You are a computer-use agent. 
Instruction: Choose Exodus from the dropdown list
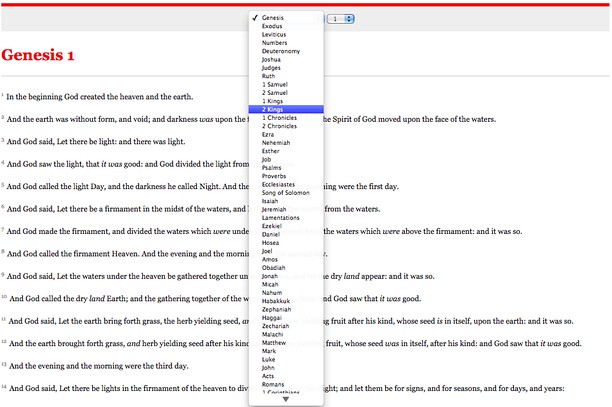286,26
